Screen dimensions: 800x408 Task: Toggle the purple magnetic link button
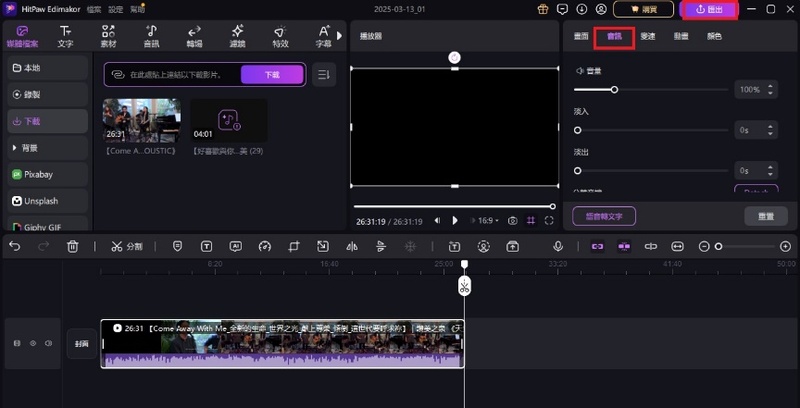click(x=597, y=247)
